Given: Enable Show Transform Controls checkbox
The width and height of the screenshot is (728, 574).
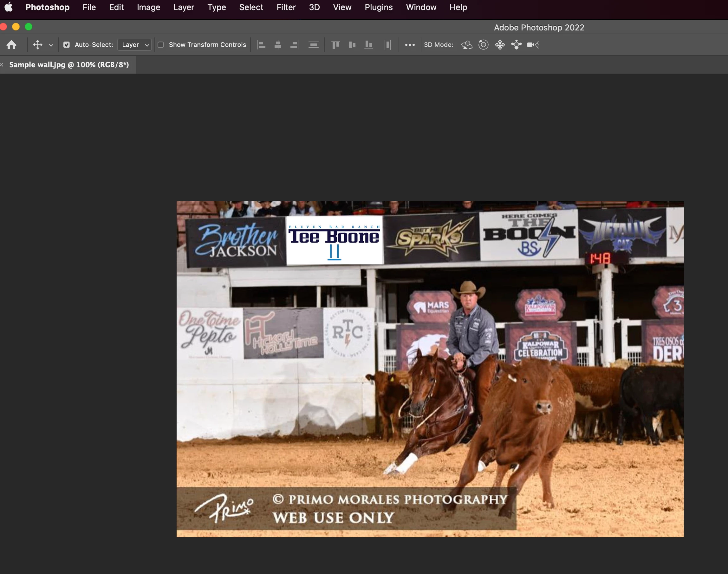Looking at the screenshot, I should [x=161, y=45].
